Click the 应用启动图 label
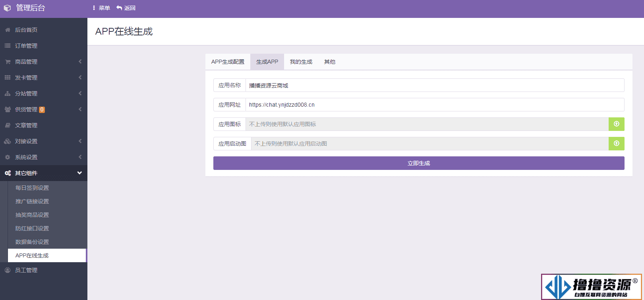This screenshot has height=300, width=644. click(x=232, y=144)
